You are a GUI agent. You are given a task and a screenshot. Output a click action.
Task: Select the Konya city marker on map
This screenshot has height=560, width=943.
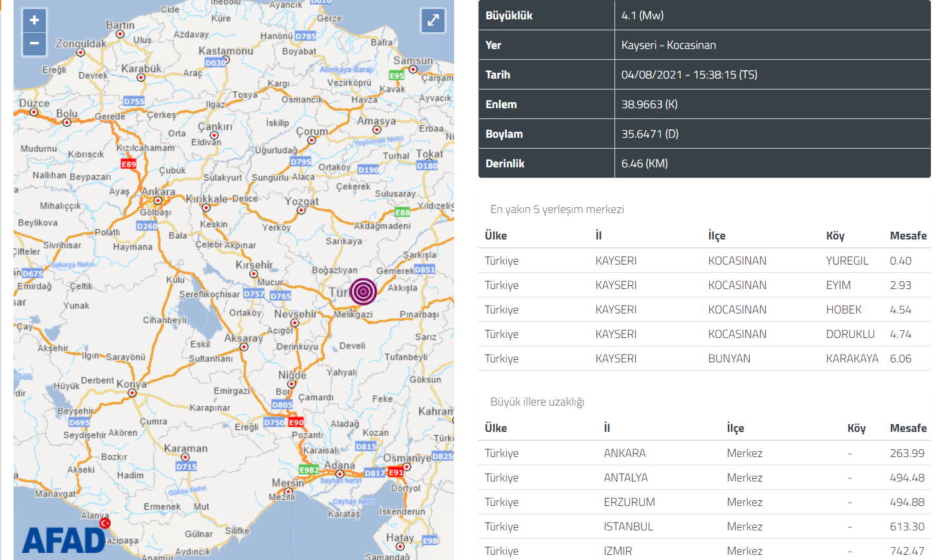[132, 393]
